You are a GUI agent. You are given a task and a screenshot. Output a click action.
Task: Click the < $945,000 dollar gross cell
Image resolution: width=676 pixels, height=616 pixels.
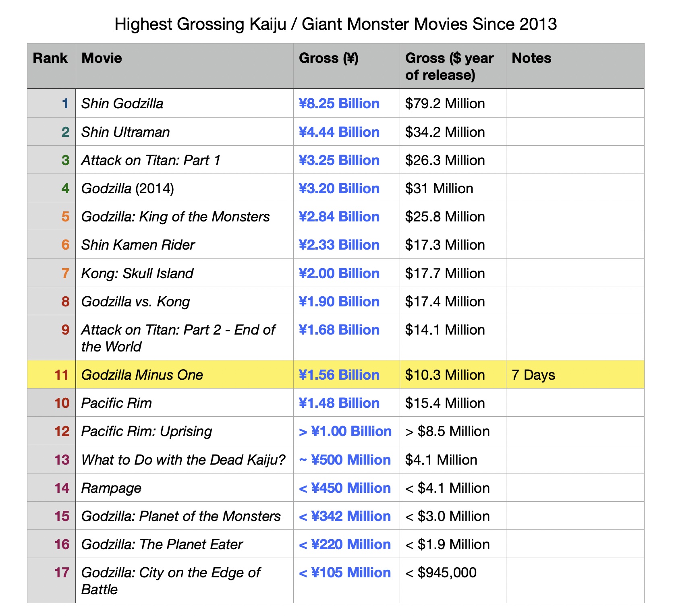pyautogui.click(x=441, y=573)
